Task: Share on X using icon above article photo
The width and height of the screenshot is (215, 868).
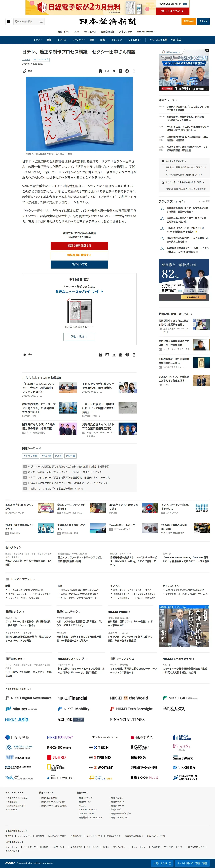Action: tap(121, 71)
